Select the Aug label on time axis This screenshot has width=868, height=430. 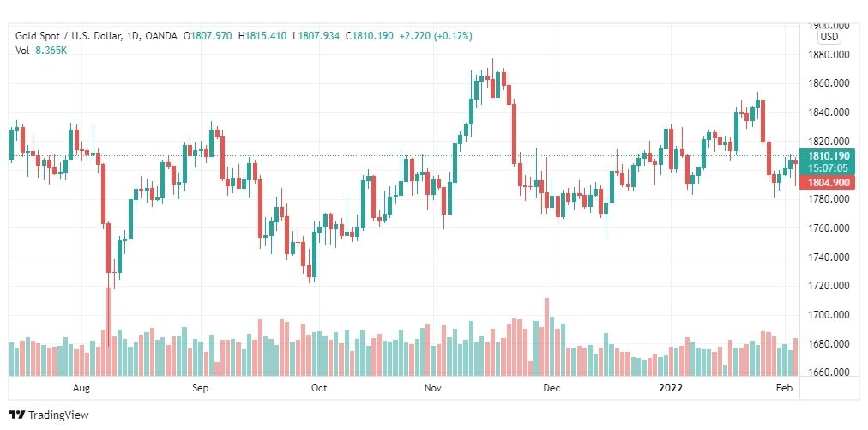coord(81,388)
